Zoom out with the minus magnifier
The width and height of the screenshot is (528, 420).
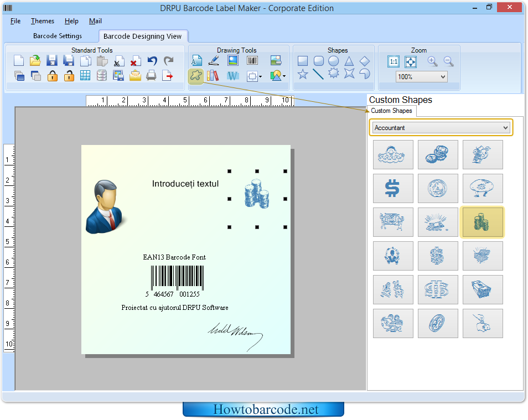pyautogui.click(x=448, y=61)
